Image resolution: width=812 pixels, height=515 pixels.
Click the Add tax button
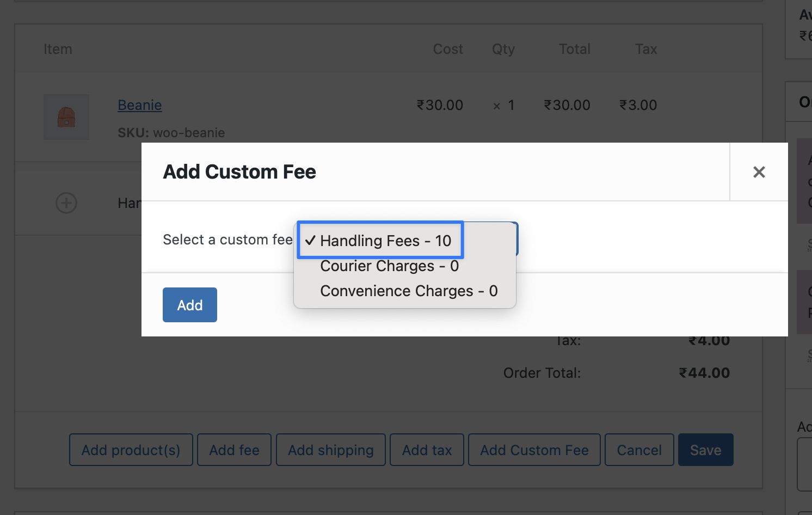coord(427,450)
